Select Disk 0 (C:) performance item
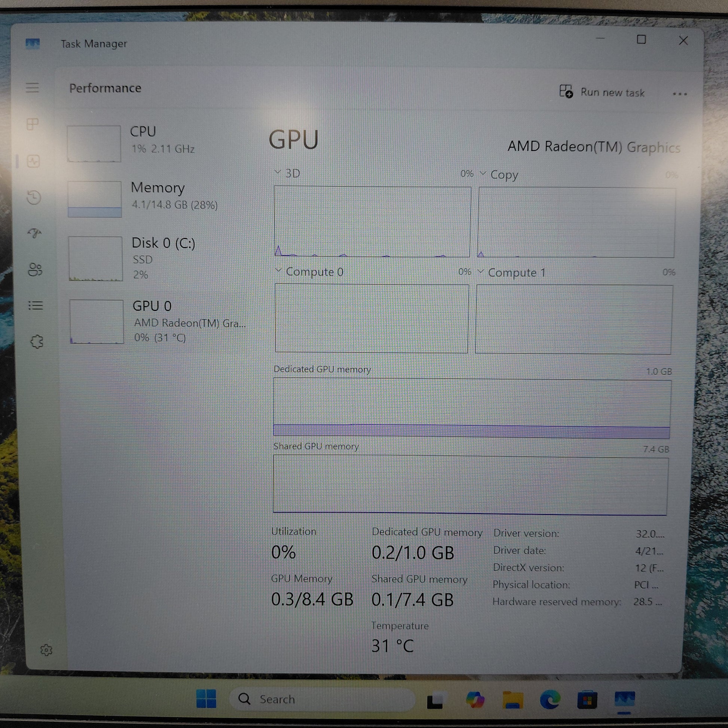Image resolution: width=728 pixels, height=728 pixels. pyautogui.click(x=158, y=258)
